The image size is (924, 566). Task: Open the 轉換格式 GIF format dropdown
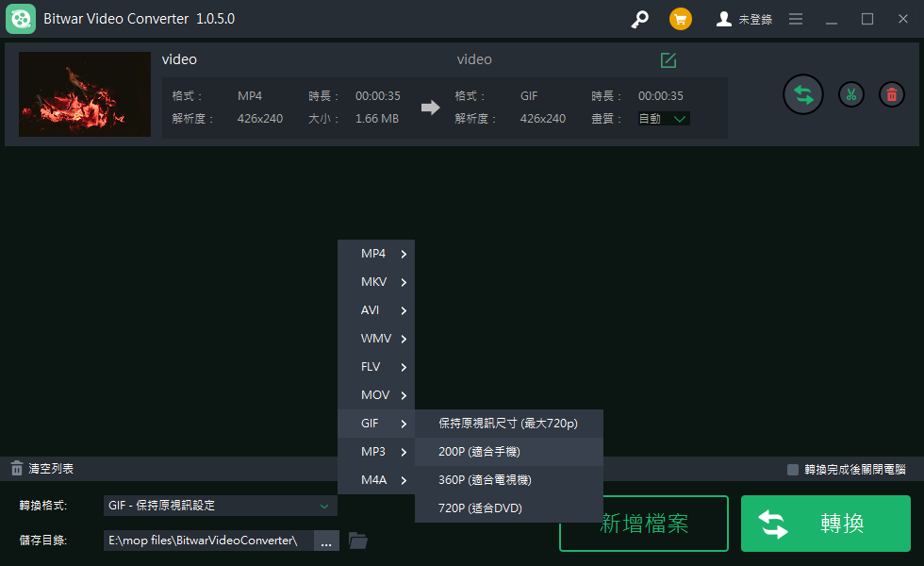[221, 506]
